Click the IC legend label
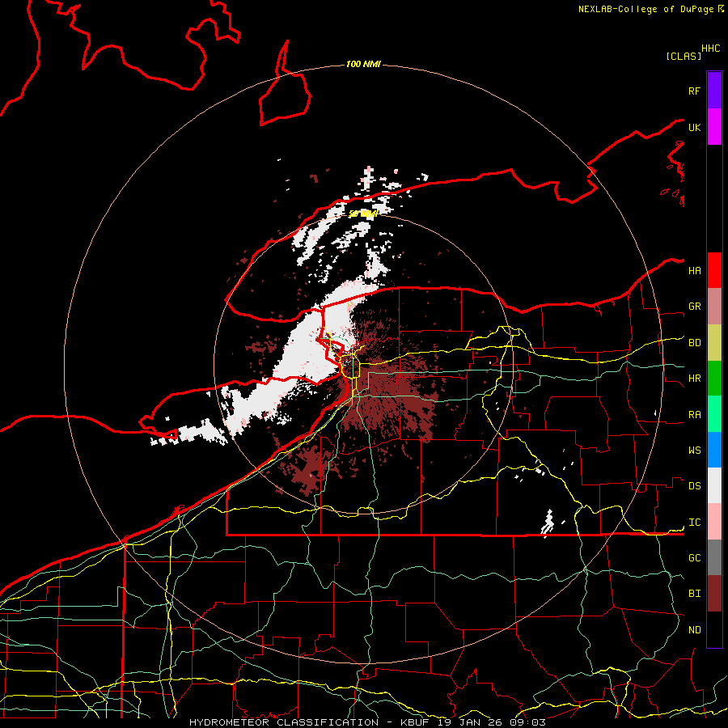This screenshot has height=728, width=728. [x=694, y=523]
